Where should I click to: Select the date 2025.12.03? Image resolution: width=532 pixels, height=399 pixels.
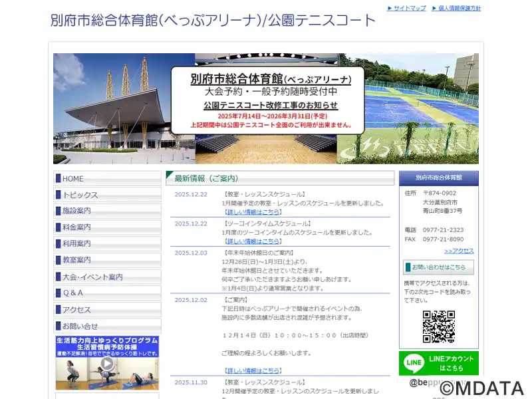coord(191,253)
